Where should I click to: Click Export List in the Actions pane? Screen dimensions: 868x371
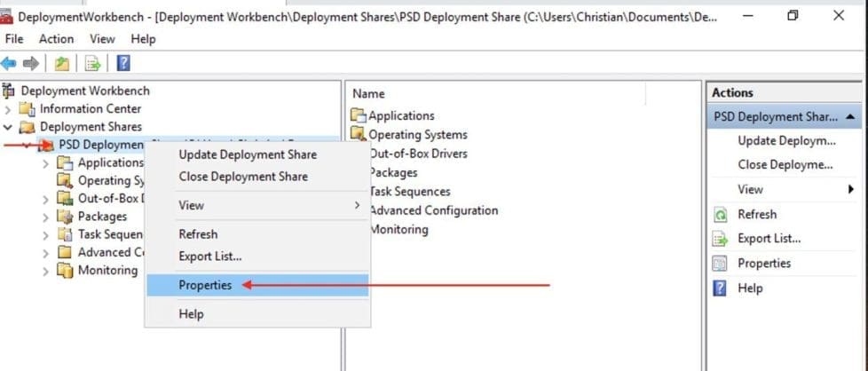click(769, 239)
